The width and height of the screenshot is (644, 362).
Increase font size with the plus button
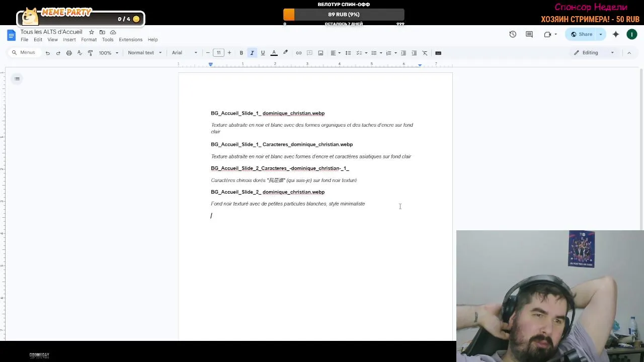(229, 53)
